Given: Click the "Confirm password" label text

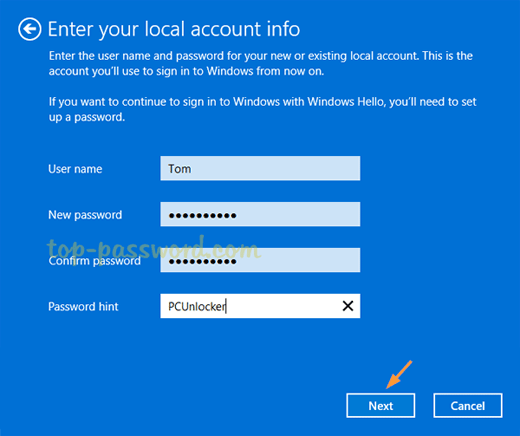Looking at the screenshot, I should [x=94, y=261].
